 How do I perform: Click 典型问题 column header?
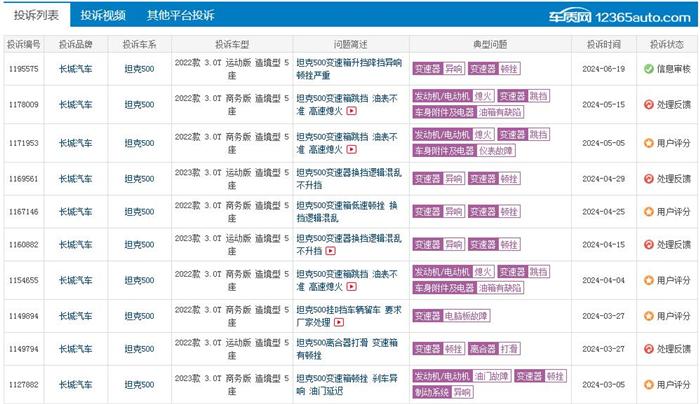tap(490, 45)
